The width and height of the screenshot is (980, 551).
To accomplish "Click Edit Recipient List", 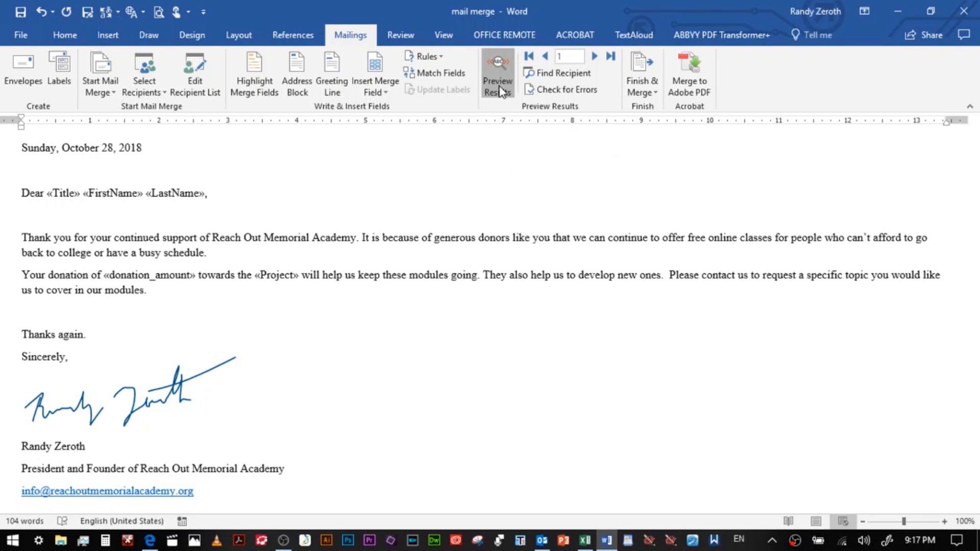I will click(x=195, y=74).
